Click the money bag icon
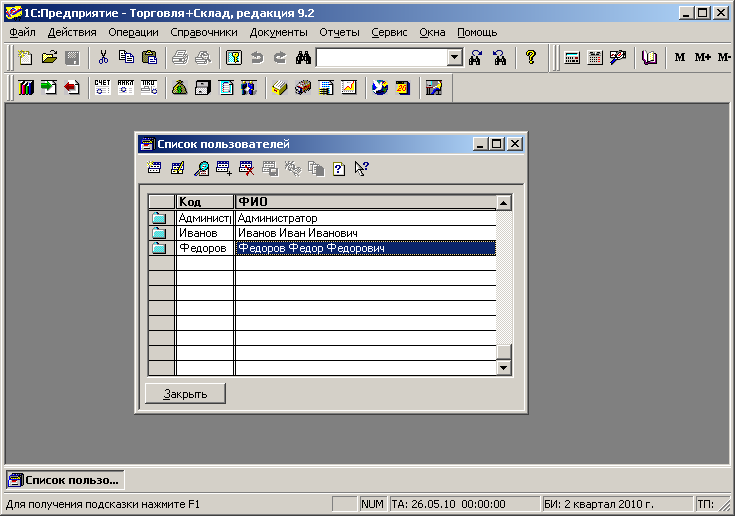The height and width of the screenshot is (516, 735). pos(180,88)
